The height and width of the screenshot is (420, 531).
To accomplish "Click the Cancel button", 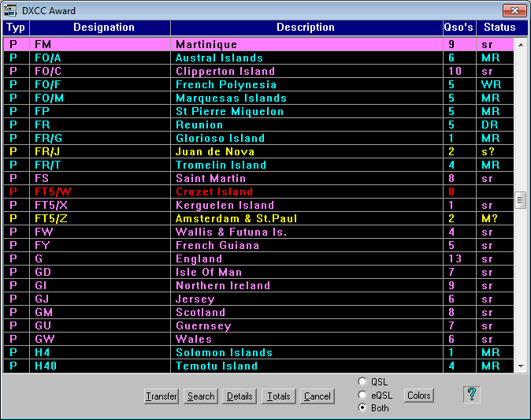I will point(317,396).
